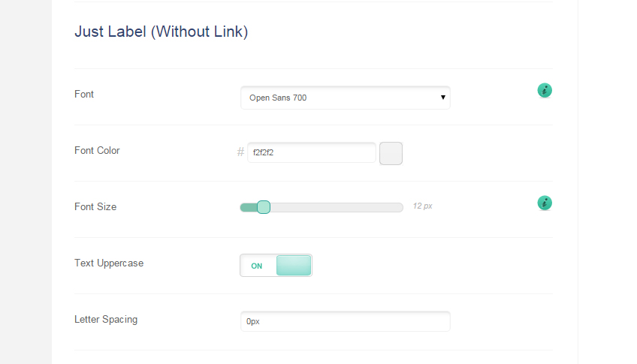Screen dimensions: 637x364
Task: Click the info icon beside Font row
Action: (x=545, y=91)
